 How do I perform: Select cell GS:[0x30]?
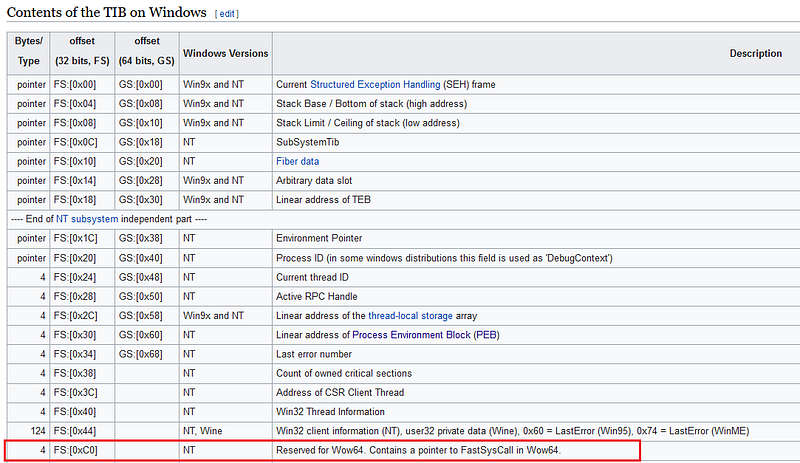click(147, 200)
